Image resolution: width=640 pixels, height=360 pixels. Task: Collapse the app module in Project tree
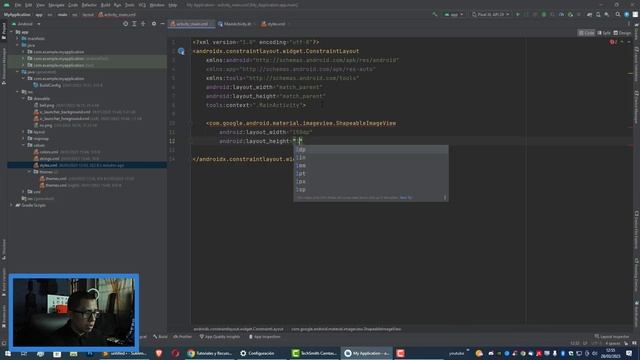point(12,32)
